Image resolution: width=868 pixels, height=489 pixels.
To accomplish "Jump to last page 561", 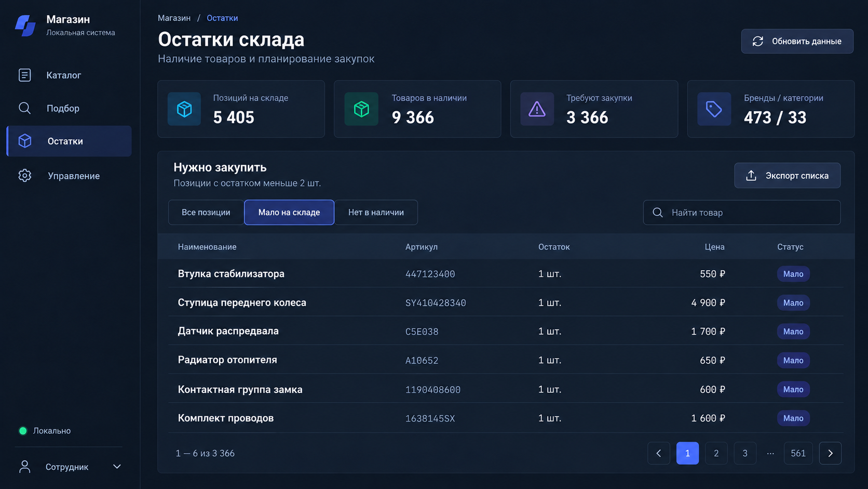I will (798, 453).
